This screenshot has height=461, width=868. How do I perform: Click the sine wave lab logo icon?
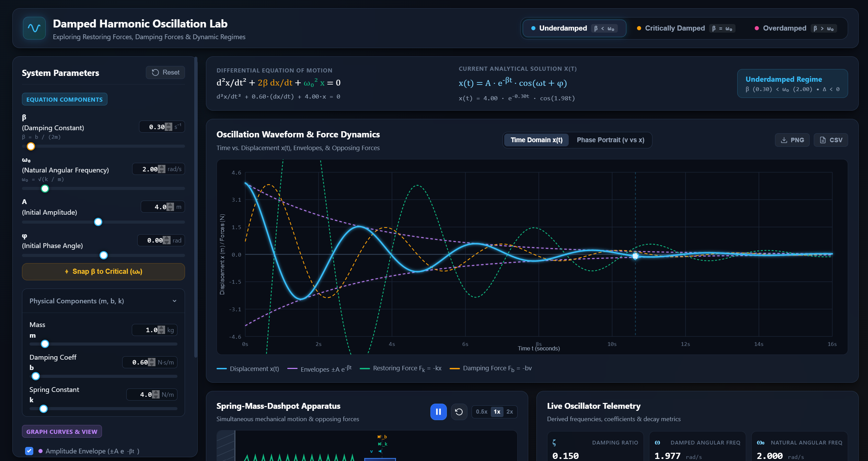[34, 28]
